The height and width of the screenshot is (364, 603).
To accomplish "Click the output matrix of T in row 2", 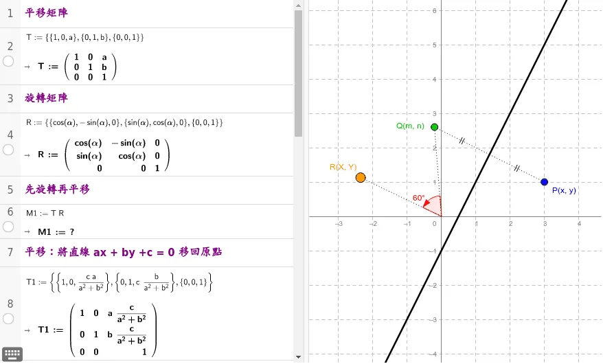I will [x=77, y=67].
